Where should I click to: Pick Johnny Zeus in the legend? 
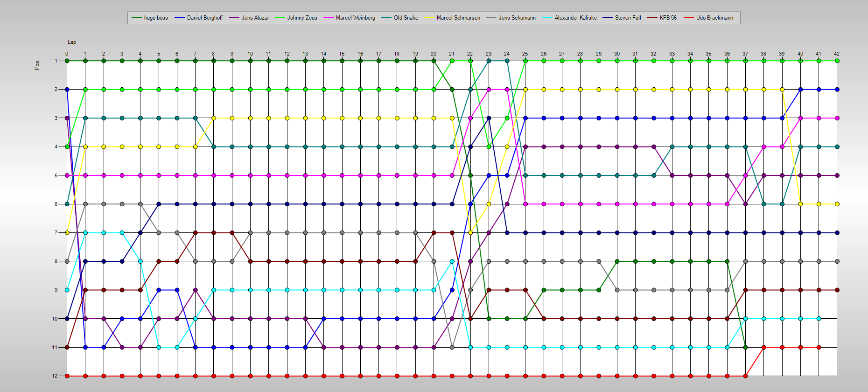[296, 18]
